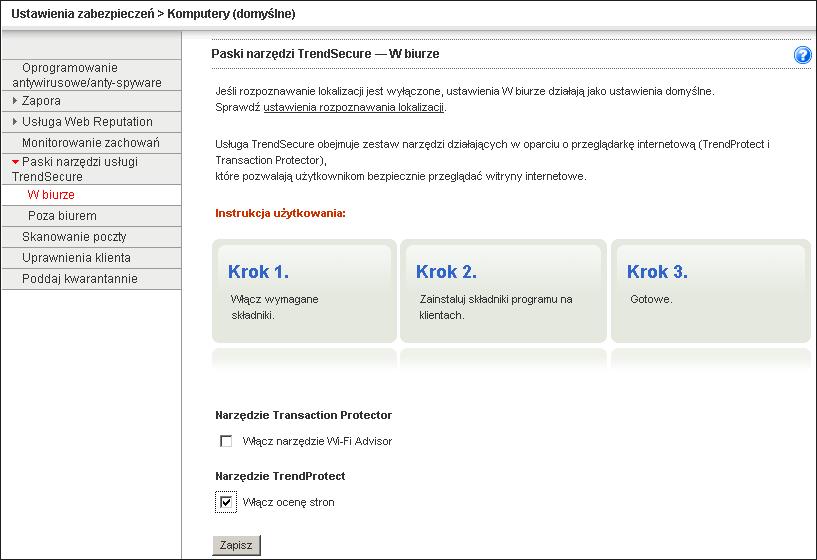817x560 pixels.
Task: Collapse the Paski narzędzi usługi TrendSecure arrow
Action: click(15, 161)
